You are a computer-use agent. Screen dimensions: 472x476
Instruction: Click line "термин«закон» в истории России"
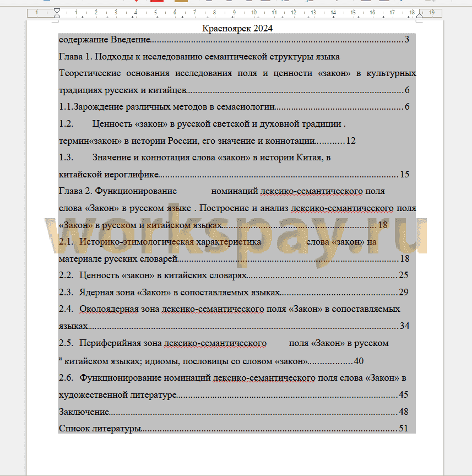click(x=207, y=141)
